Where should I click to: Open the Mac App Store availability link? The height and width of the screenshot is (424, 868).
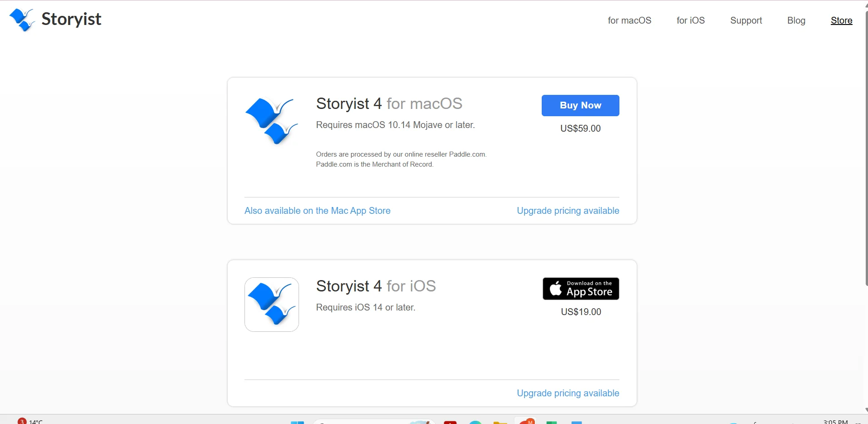[x=317, y=211]
